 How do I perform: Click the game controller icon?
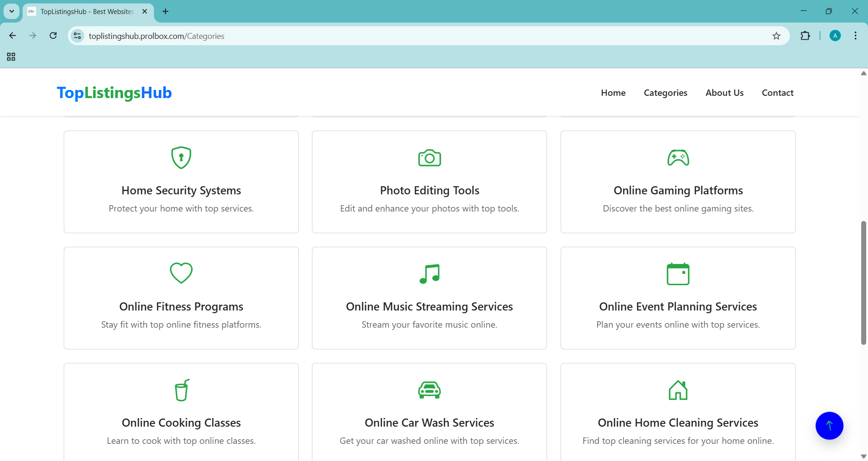pos(678,158)
